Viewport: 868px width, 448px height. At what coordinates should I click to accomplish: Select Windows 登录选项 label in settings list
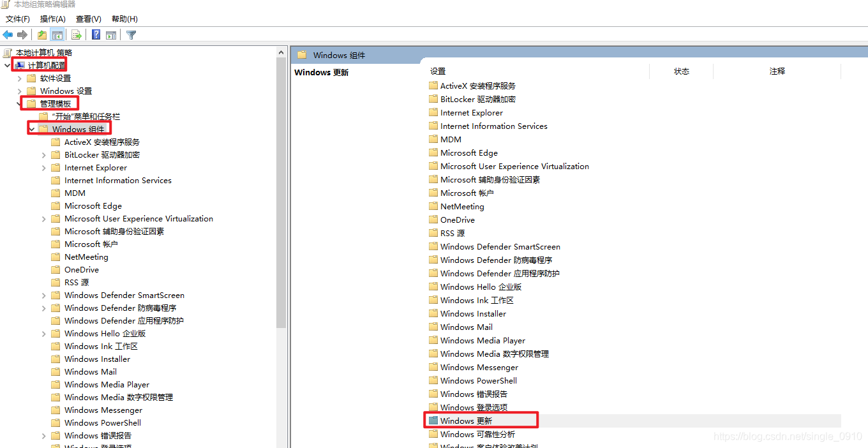pos(474,407)
